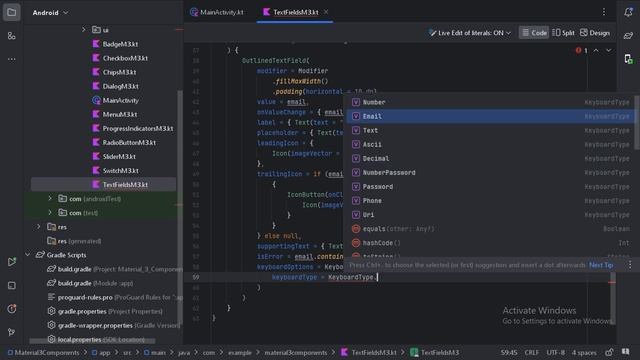Open editor tab options three-dot menu

click(x=604, y=12)
